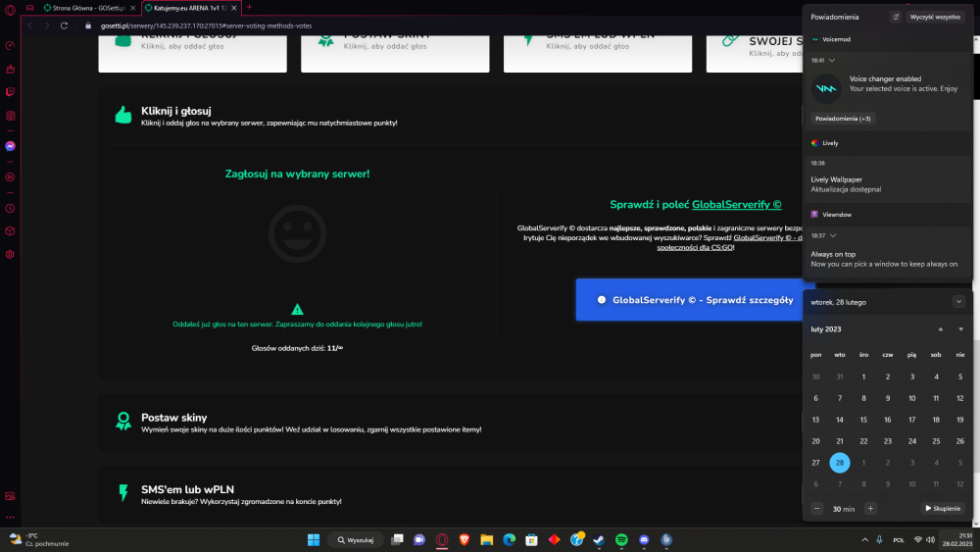
Task: Collapse the calendar with the chevron
Action: pyautogui.click(x=958, y=302)
